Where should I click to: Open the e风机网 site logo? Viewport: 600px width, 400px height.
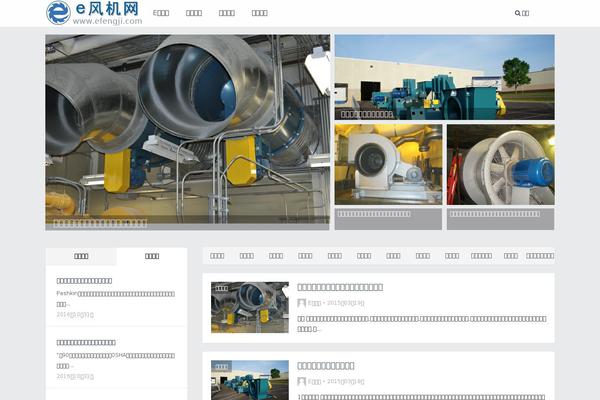[94, 13]
